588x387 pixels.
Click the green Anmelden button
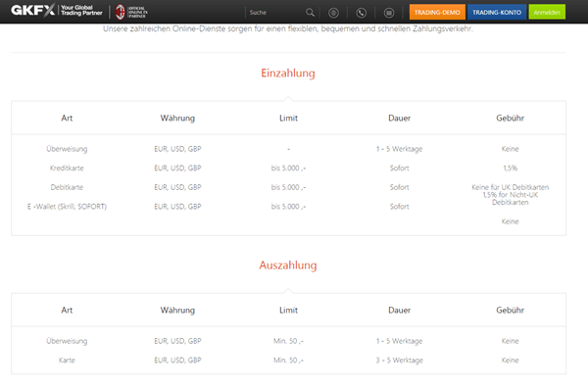547,12
